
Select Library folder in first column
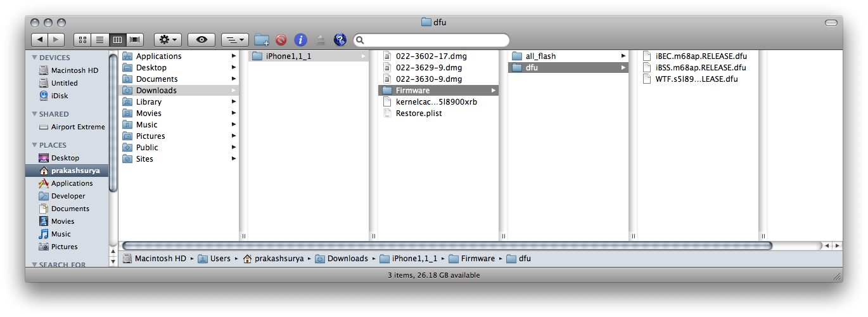tap(179, 101)
